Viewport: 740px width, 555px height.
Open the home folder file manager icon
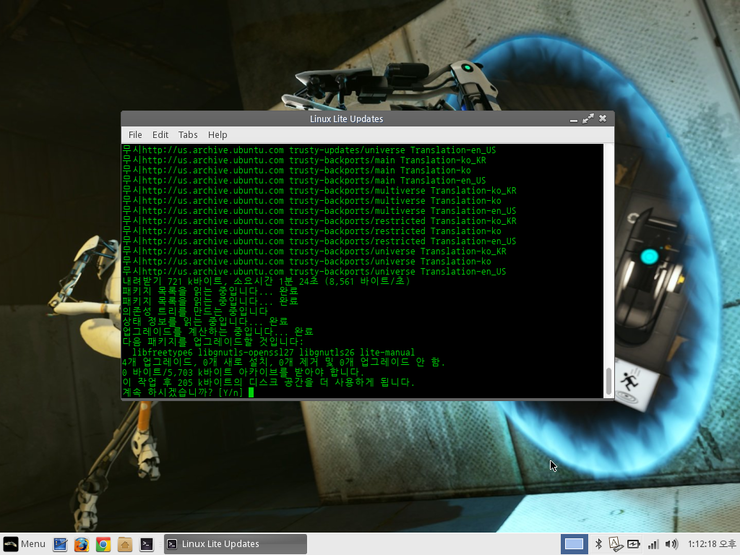125,544
